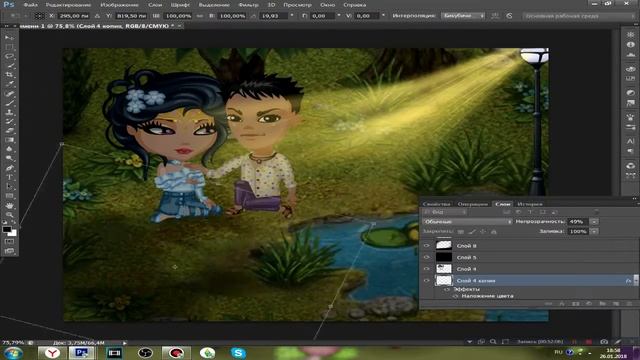The image size is (640, 360).
Task: Open workspace switcher Основная рабочая среда
Action: 578,16
